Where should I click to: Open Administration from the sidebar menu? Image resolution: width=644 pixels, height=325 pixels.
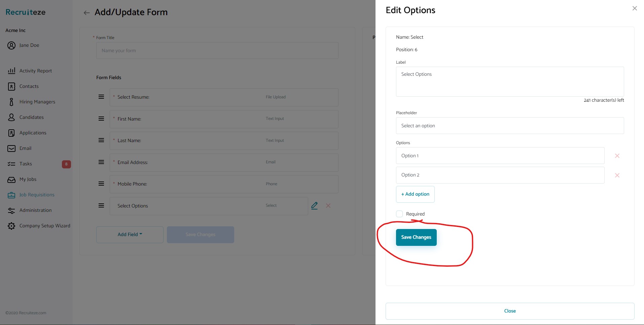[x=12, y=210]
